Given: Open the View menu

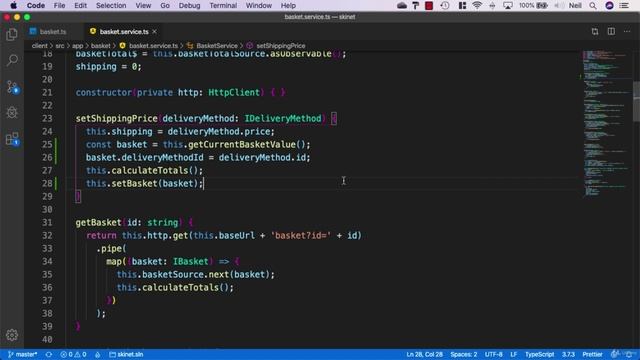Looking at the screenshot, I should (x=143, y=5).
